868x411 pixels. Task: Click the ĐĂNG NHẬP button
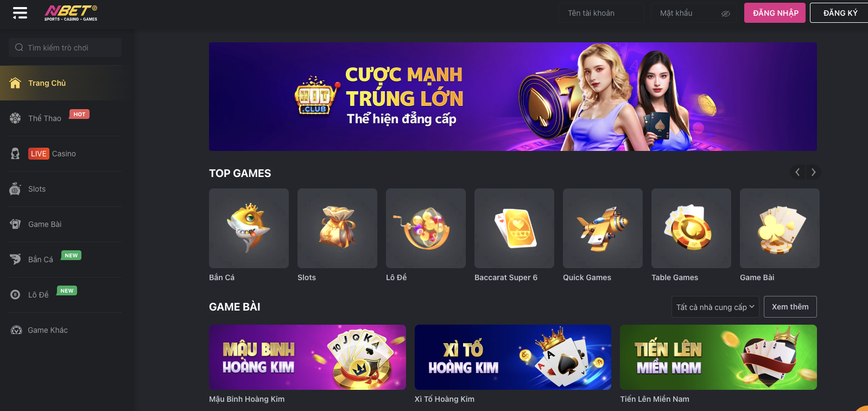pyautogui.click(x=775, y=13)
